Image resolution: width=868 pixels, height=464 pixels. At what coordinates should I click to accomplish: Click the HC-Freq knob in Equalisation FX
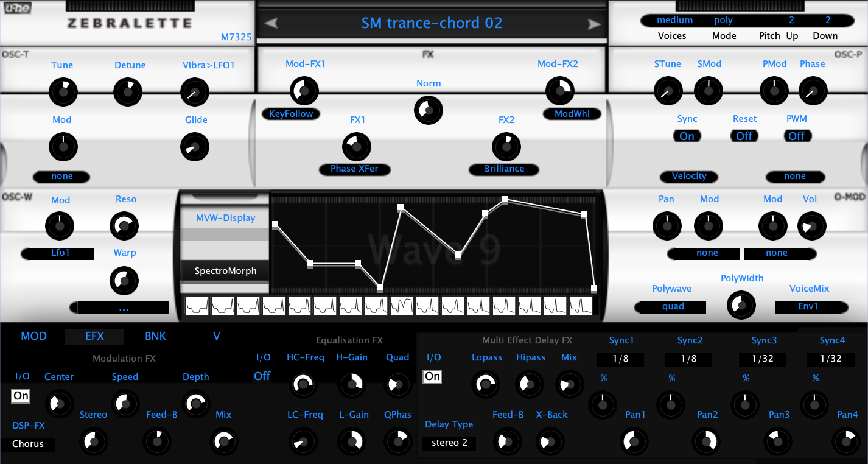coord(303,384)
